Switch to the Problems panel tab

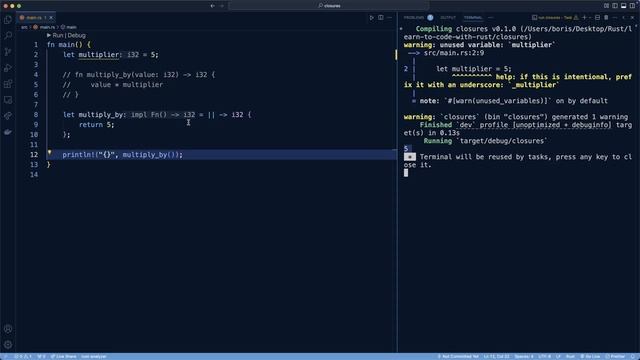(x=414, y=18)
